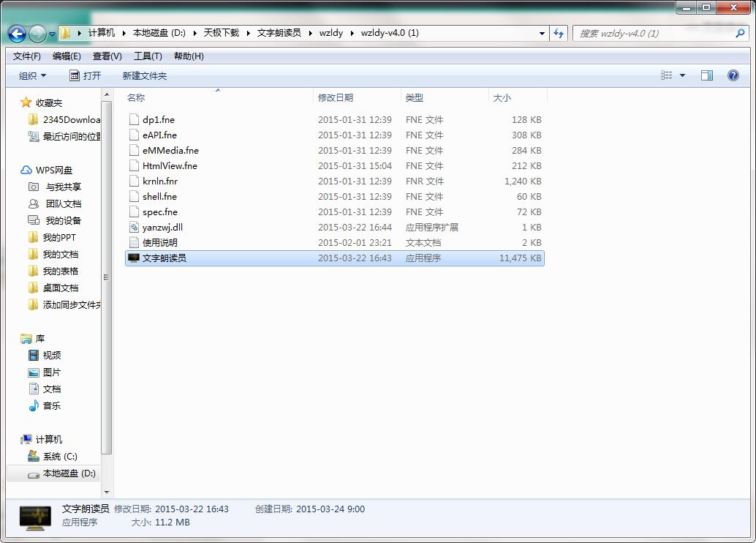Image resolution: width=756 pixels, height=543 pixels.
Task: Open 文档 library in sidebar
Action: pos(45,389)
